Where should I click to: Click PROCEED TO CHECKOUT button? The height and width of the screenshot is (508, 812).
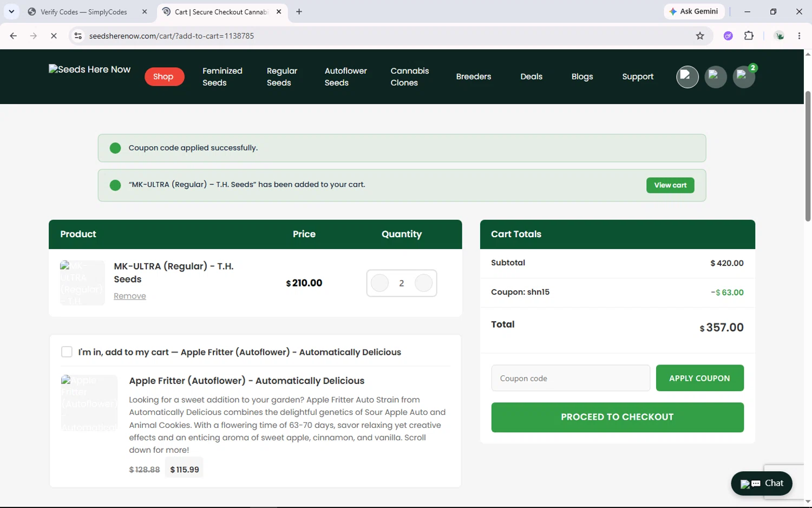click(x=617, y=417)
